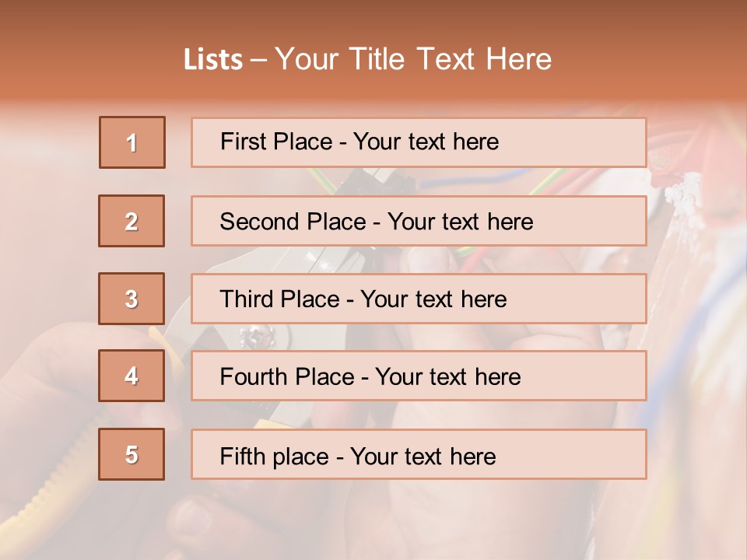The width and height of the screenshot is (747, 560).
Task: Click the "Second Place" label text
Action: click(x=291, y=222)
